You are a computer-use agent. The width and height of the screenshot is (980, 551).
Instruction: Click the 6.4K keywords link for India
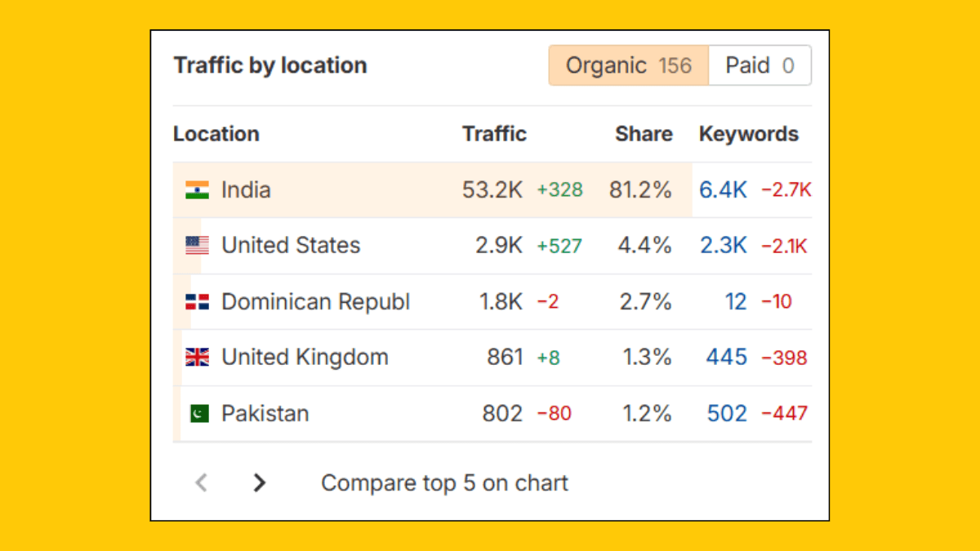tap(723, 189)
